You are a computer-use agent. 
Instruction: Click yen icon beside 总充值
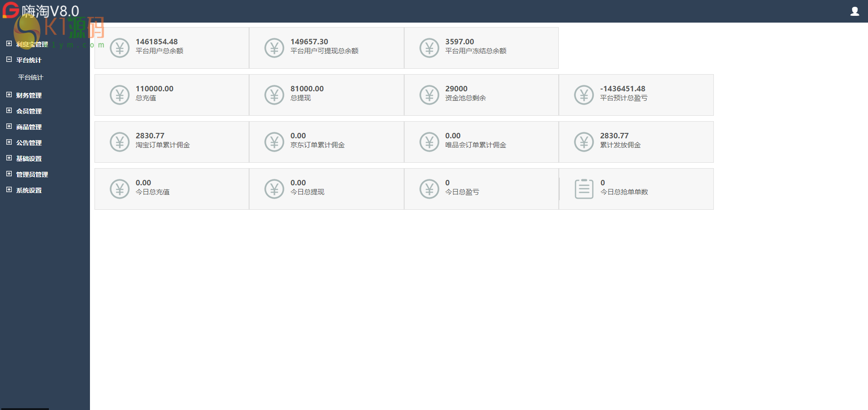[x=120, y=95]
